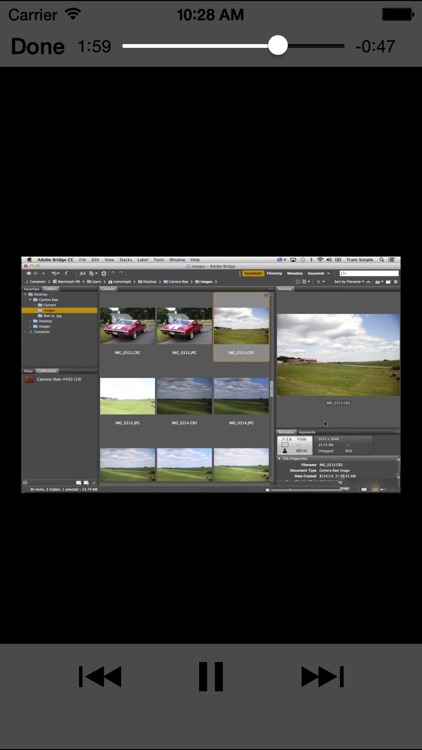Image resolution: width=422 pixels, height=750 pixels.
Task: Select the IMG_0313.CR2 field thumbnail
Action: point(241,326)
